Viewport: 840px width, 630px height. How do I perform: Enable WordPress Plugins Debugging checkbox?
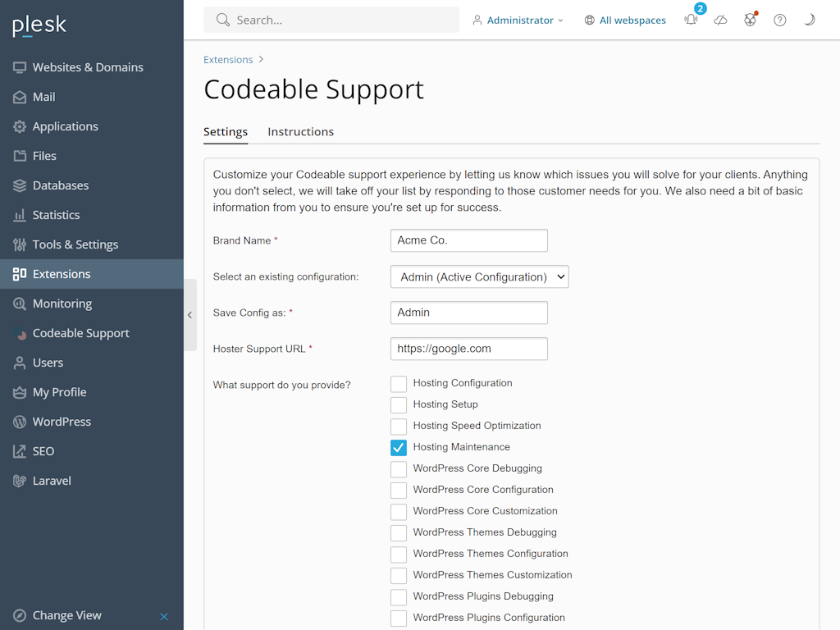pyautogui.click(x=399, y=597)
